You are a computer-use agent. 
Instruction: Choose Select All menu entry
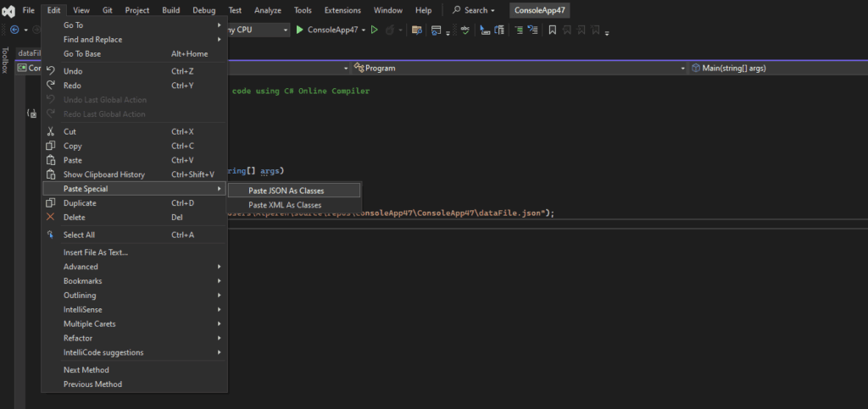pyautogui.click(x=135, y=235)
